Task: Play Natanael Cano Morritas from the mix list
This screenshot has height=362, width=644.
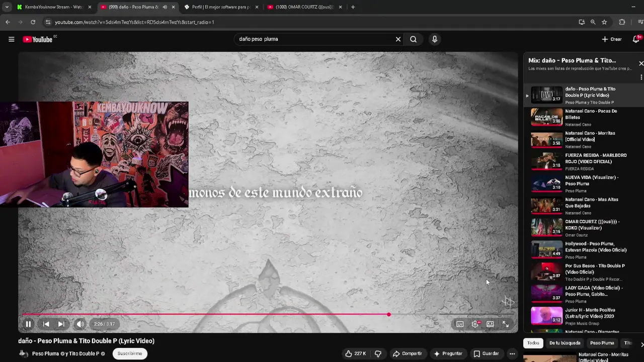Action: 584,140
